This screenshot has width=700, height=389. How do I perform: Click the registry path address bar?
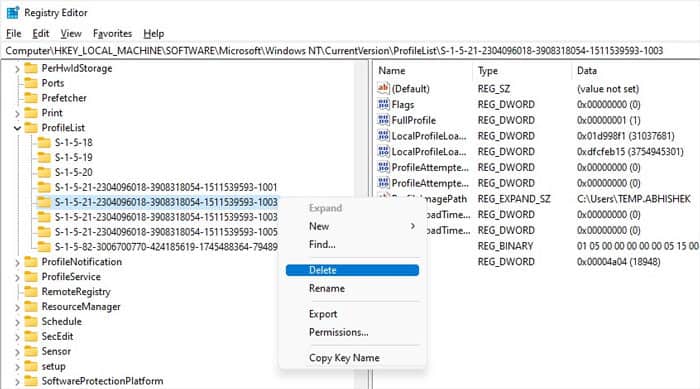click(350, 51)
